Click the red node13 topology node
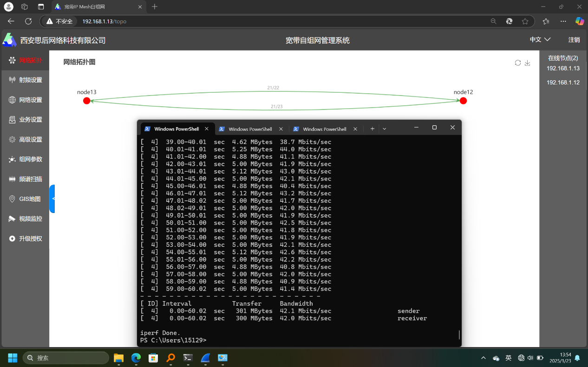Viewport: 588px width, 367px height. click(86, 101)
